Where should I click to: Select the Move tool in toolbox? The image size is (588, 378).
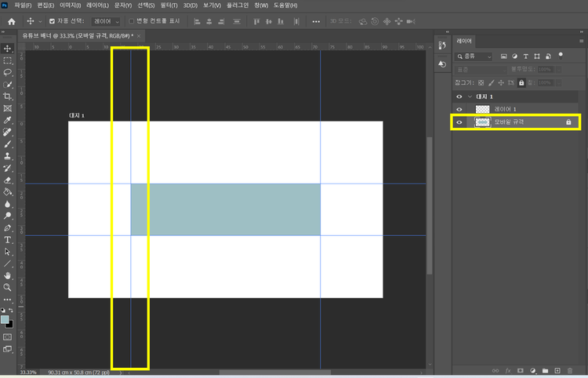click(x=8, y=49)
